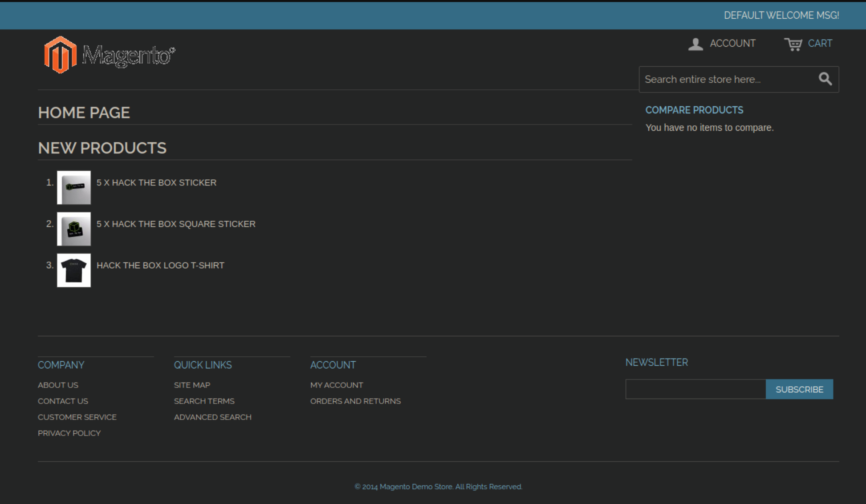Go to About Us page
866x504 pixels.
tap(58, 385)
